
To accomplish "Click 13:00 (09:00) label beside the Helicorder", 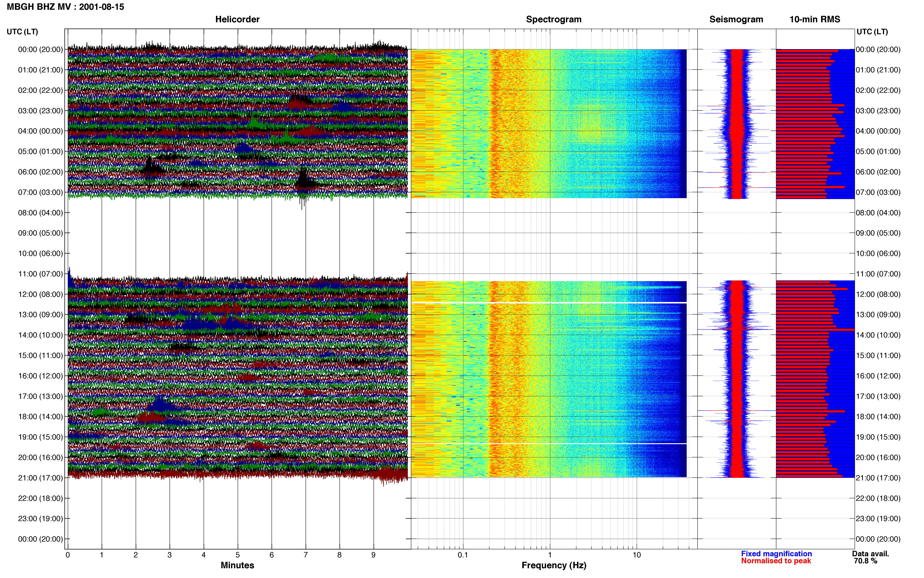I will click(x=40, y=315).
